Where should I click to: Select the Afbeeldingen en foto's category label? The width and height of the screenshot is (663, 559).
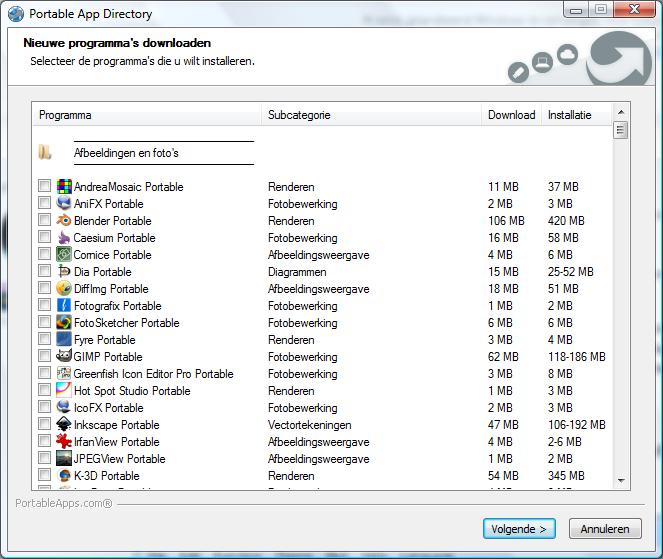(x=126, y=153)
